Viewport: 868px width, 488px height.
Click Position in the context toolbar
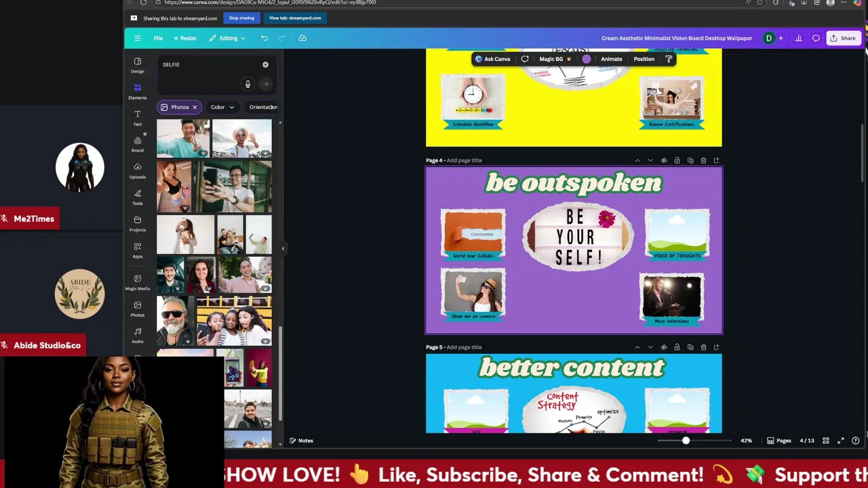point(644,59)
